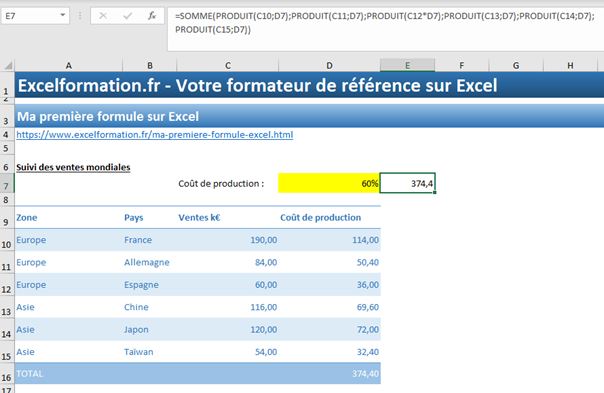Click the cancel (X) formula icon
The image size is (604, 393).
(x=103, y=16)
